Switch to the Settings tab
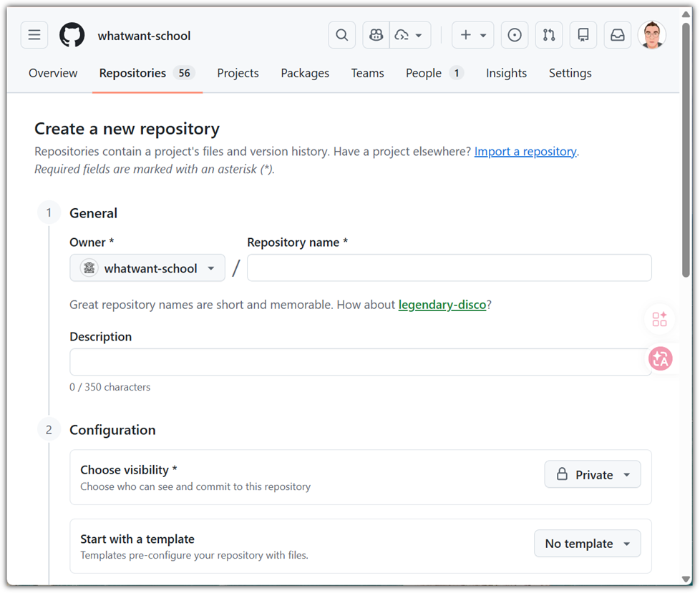This screenshot has width=700, height=593. pos(570,73)
